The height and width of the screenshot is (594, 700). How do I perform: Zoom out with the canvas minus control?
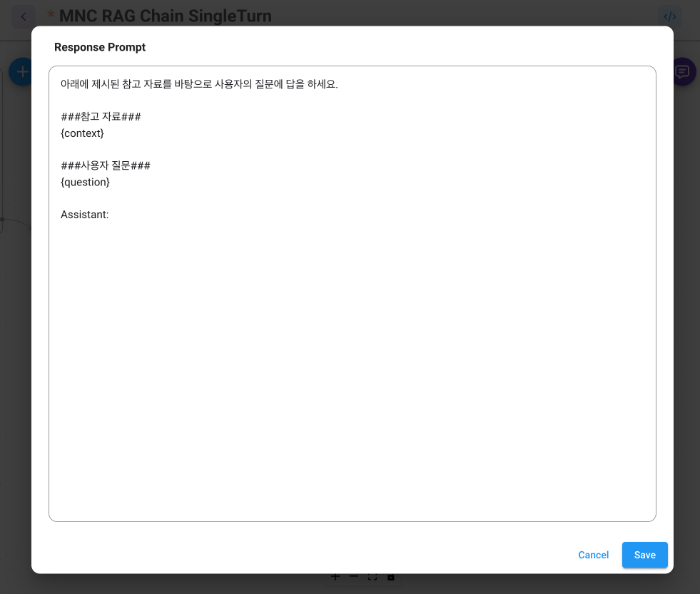354,576
